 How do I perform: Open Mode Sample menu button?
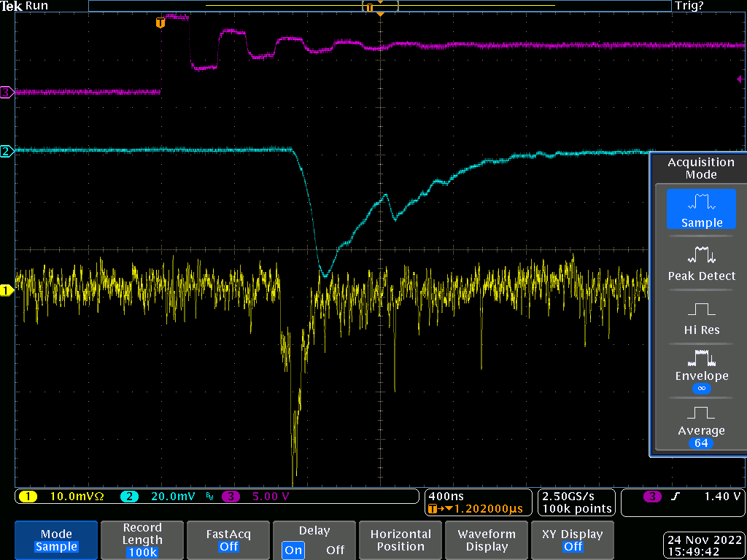[x=56, y=540]
